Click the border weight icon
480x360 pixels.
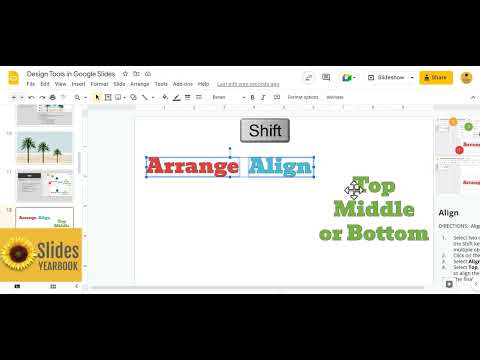tap(188, 97)
